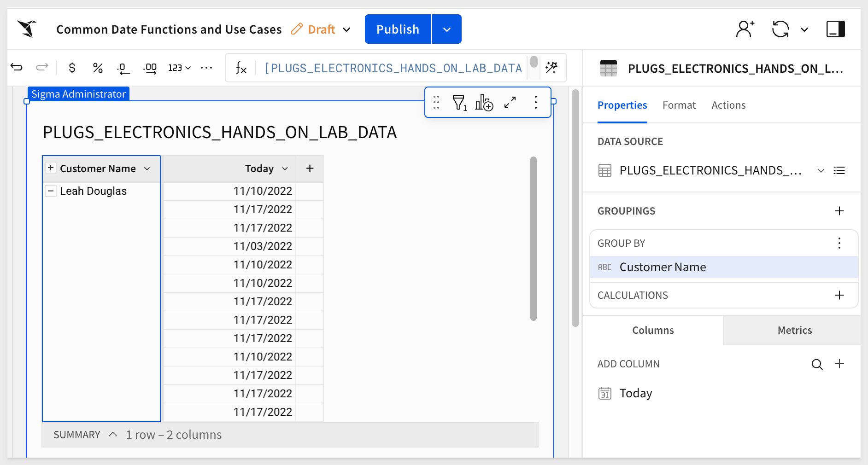Click the share user plus icon

(x=745, y=29)
